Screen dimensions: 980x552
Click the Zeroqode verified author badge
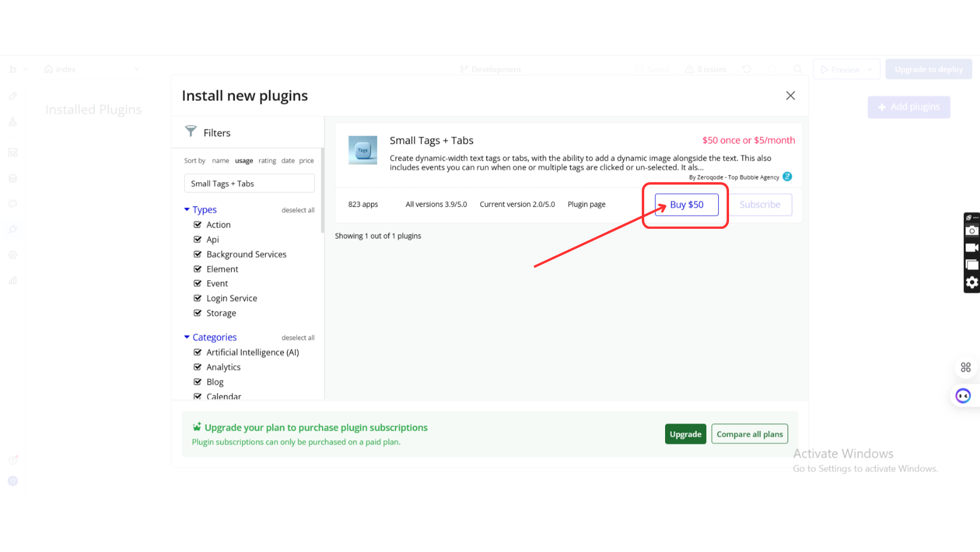click(x=788, y=177)
